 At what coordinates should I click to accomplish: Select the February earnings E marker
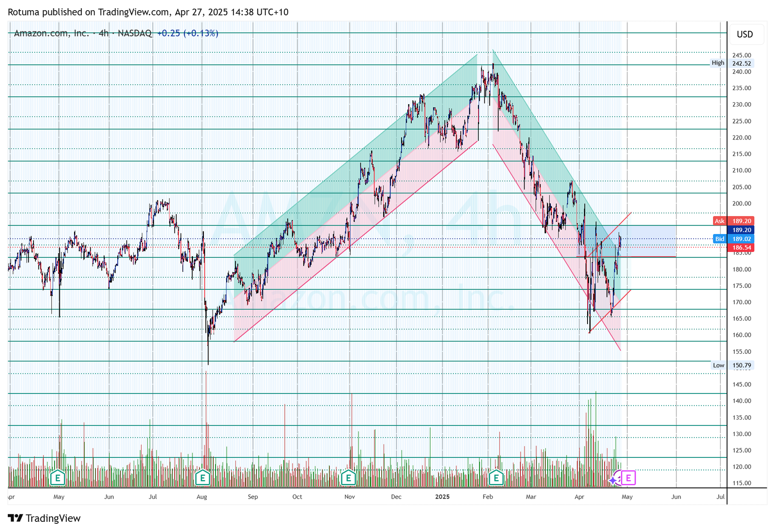click(496, 478)
